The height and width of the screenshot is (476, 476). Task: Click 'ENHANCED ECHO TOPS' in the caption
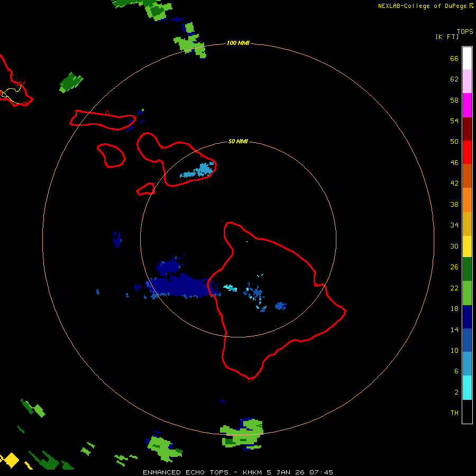(186, 472)
